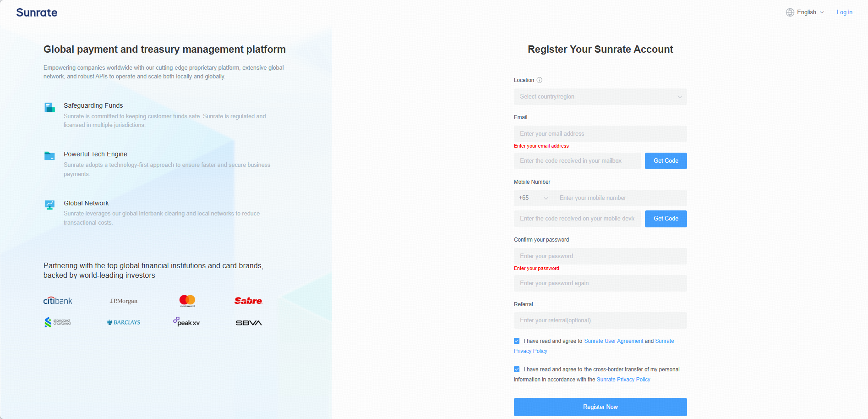The width and height of the screenshot is (868, 419).
Task: Open the Select country/region dropdown
Action: (600, 97)
